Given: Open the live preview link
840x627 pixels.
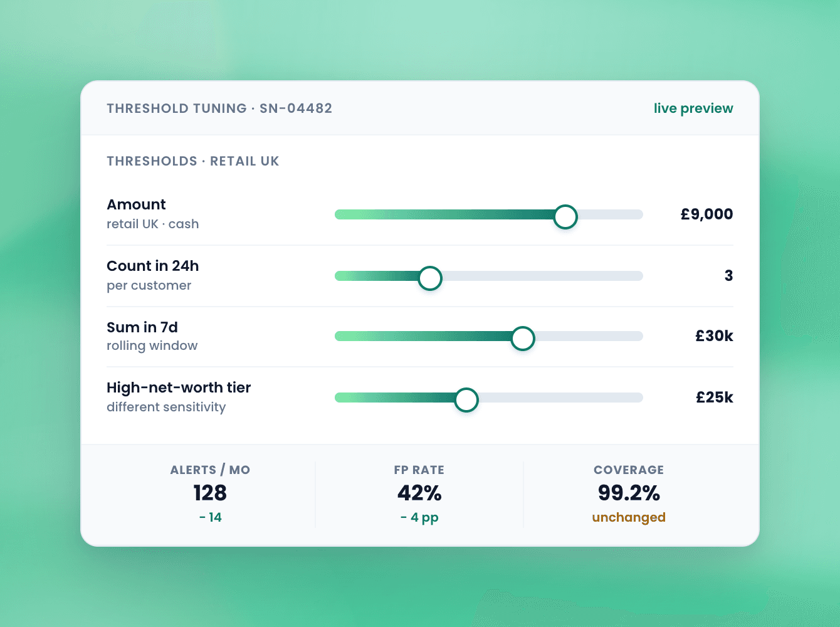Looking at the screenshot, I should pos(693,108).
